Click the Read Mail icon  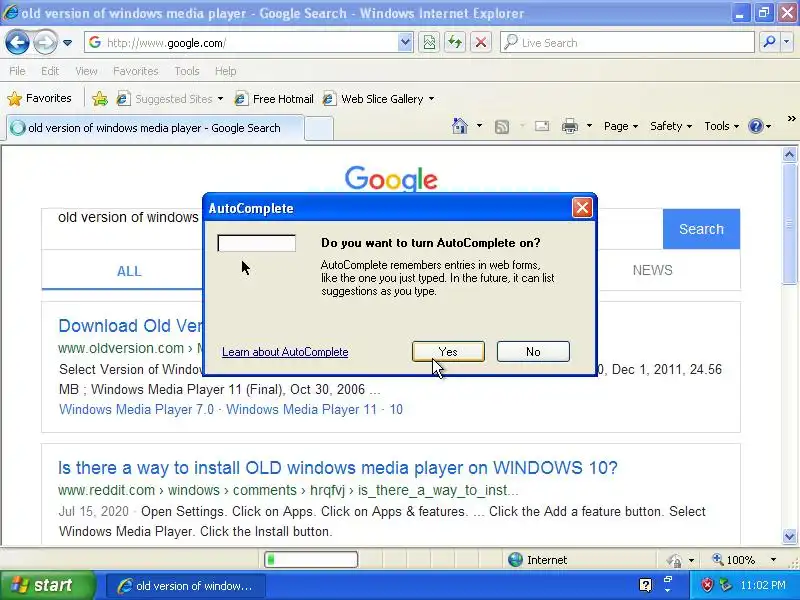tap(542, 126)
